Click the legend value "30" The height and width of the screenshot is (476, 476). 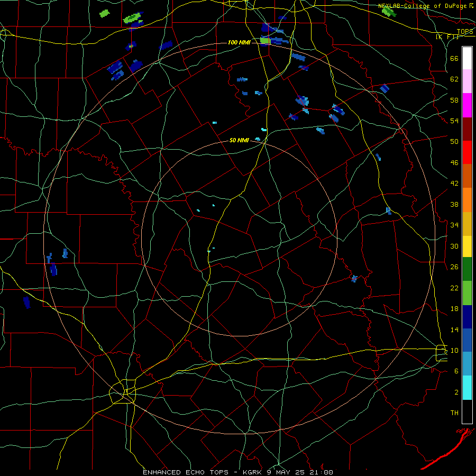454,246
